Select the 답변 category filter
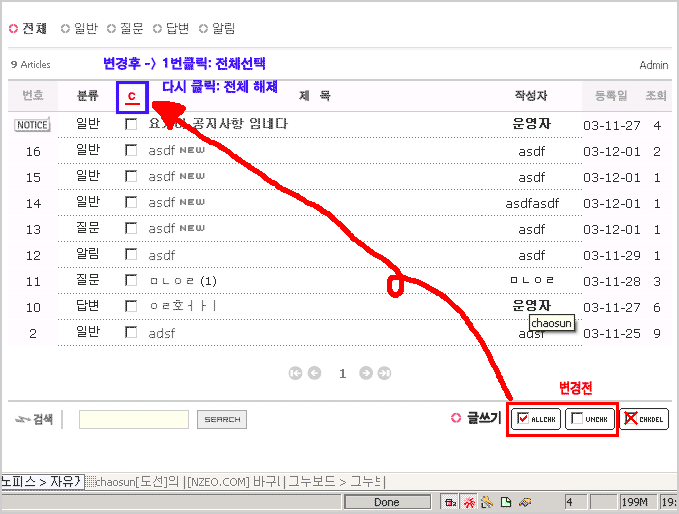Screen dimensions: 679x514 (x=171, y=29)
